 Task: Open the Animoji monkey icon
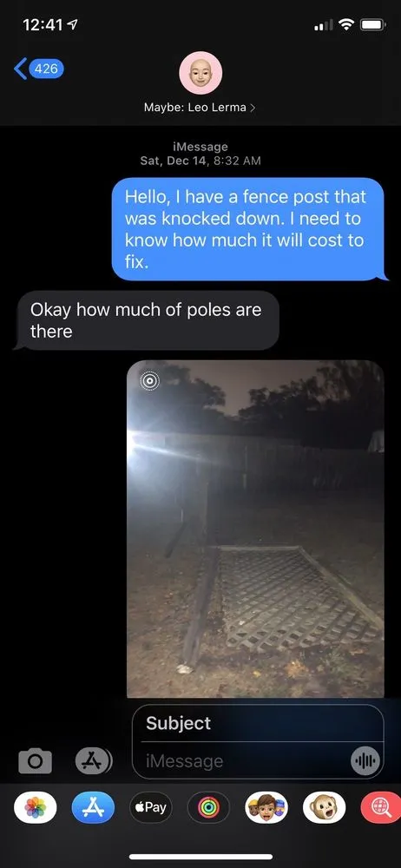tap(324, 807)
